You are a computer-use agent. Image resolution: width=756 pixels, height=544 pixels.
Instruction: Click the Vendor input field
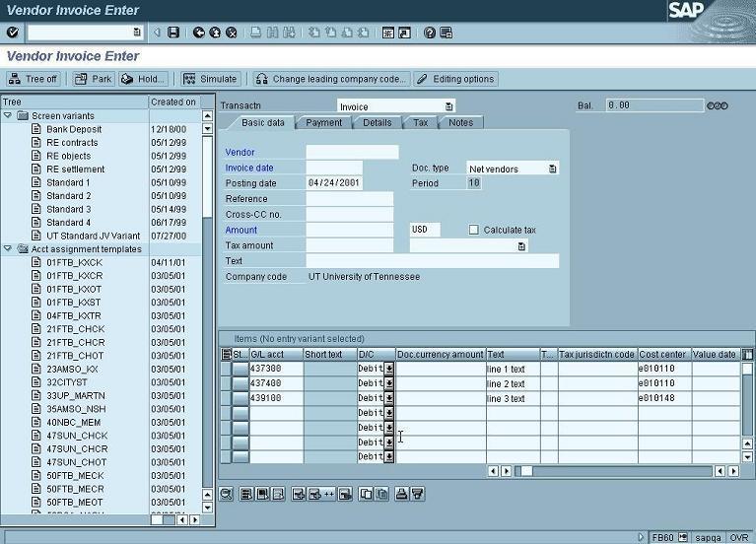[x=352, y=153]
